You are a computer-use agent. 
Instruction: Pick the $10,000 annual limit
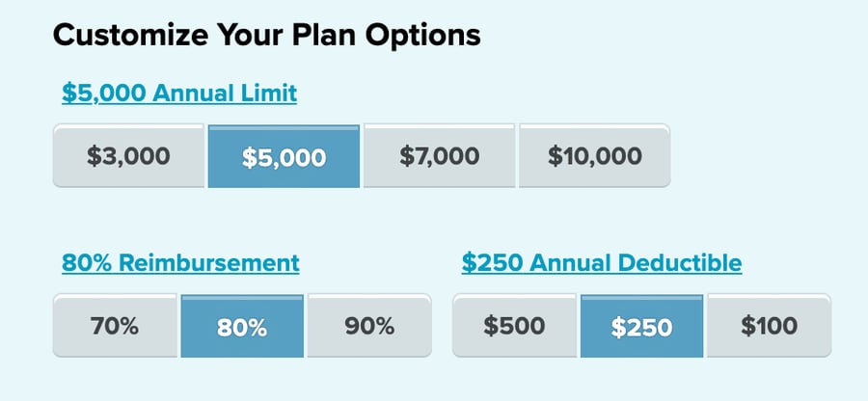click(x=594, y=156)
